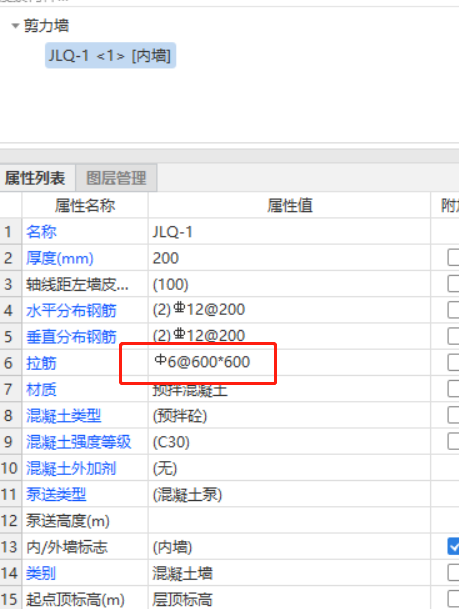Screen dimensions: 459x609
Task: Select the 材质 property label
Action: pos(41,389)
